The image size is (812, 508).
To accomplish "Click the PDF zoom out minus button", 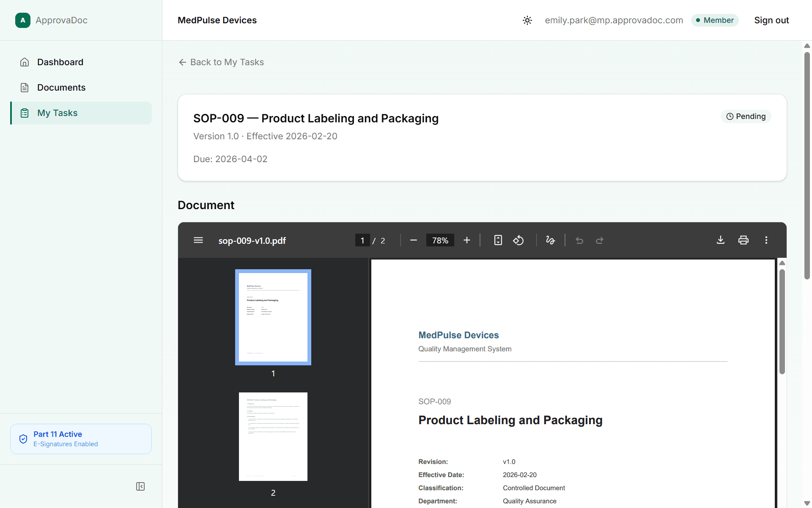I will click(414, 240).
